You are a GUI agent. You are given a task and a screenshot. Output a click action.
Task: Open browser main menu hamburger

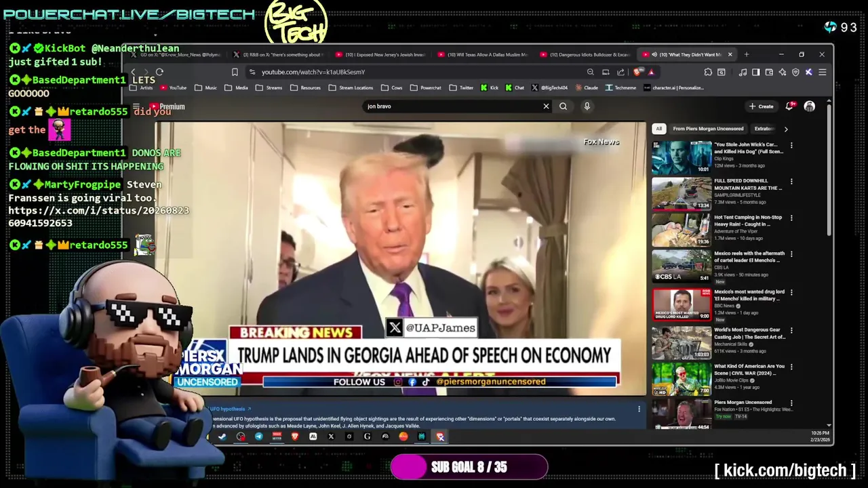(822, 72)
